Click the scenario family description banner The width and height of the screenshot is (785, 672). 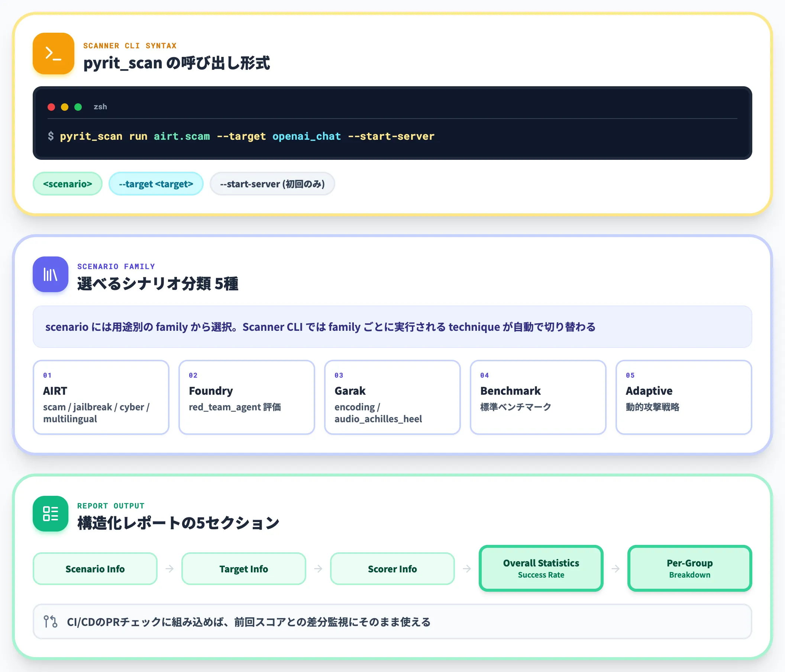pyautogui.click(x=392, y=327)
